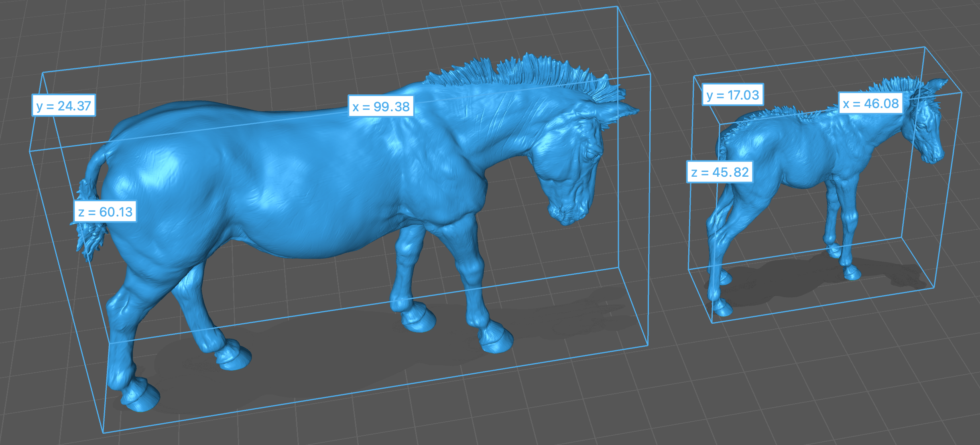Click the y = 17.03 dimension label

pos(733,95)
